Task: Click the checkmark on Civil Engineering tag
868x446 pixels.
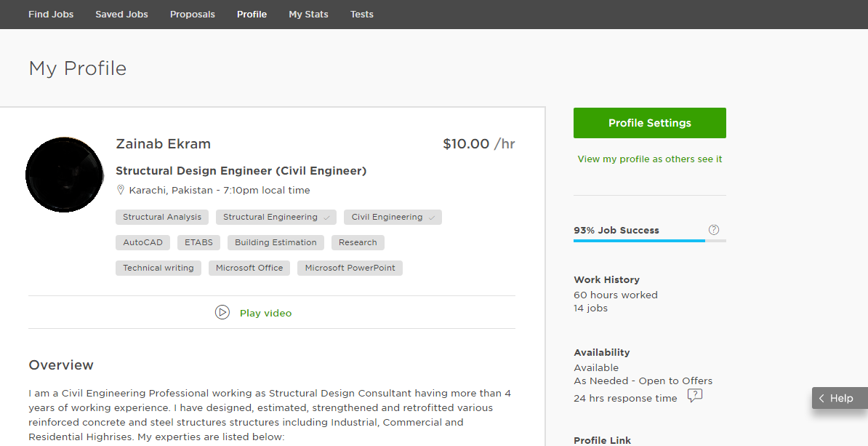Action: pos(432,218)
